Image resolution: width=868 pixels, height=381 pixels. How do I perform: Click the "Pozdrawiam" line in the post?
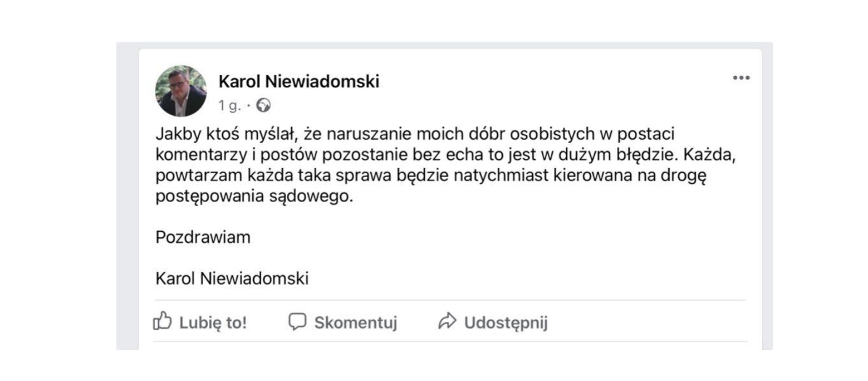click(203, 237)
